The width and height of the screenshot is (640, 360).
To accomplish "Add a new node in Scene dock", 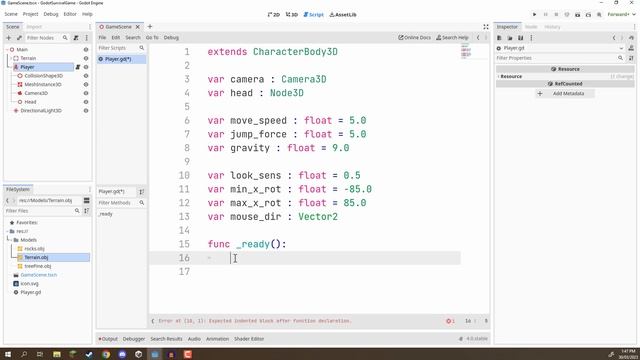I will [x=9, y=38].
